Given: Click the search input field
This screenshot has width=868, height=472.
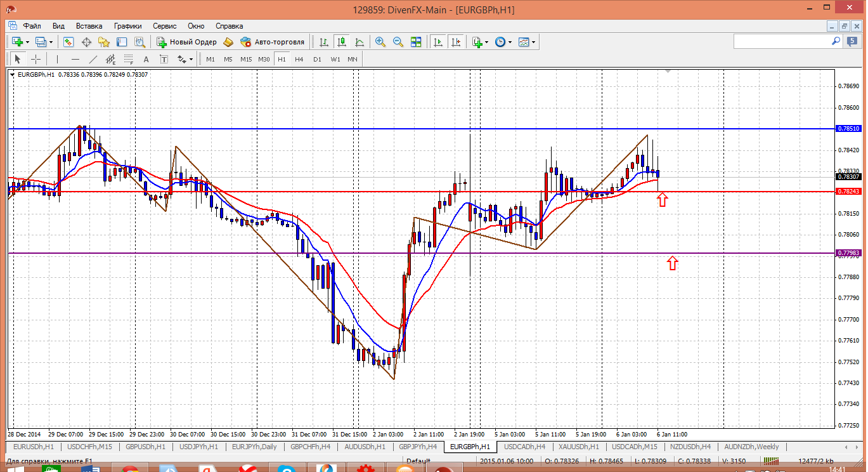Looking at the screenshot, I should tap(782, 41).
